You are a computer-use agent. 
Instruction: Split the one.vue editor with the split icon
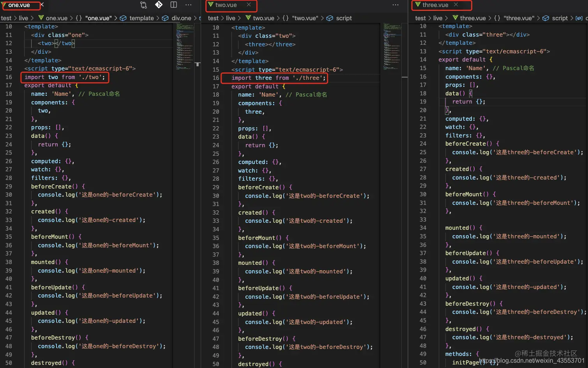point(174,5)
